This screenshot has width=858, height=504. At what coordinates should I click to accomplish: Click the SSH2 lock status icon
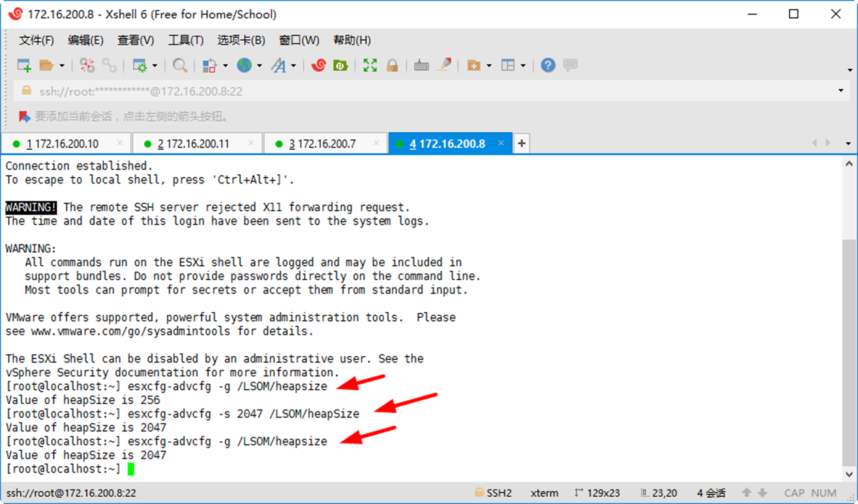click(x=479, y=492)
